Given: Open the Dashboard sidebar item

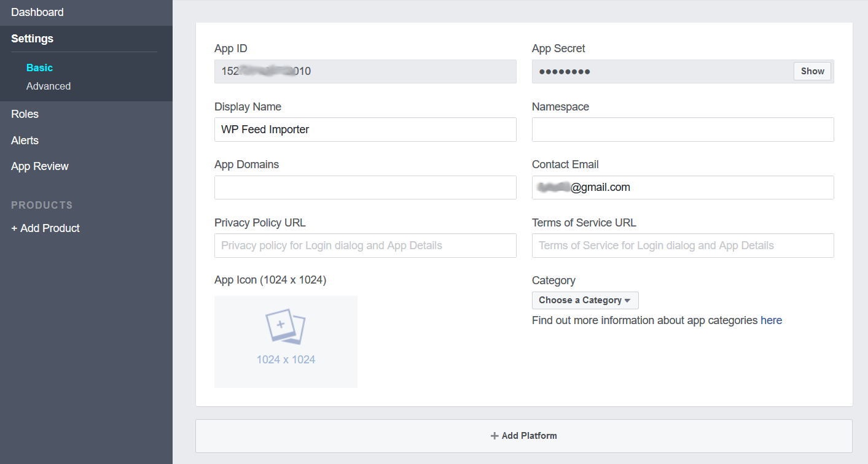Looking at the screenshot, I should pos(37,12).
